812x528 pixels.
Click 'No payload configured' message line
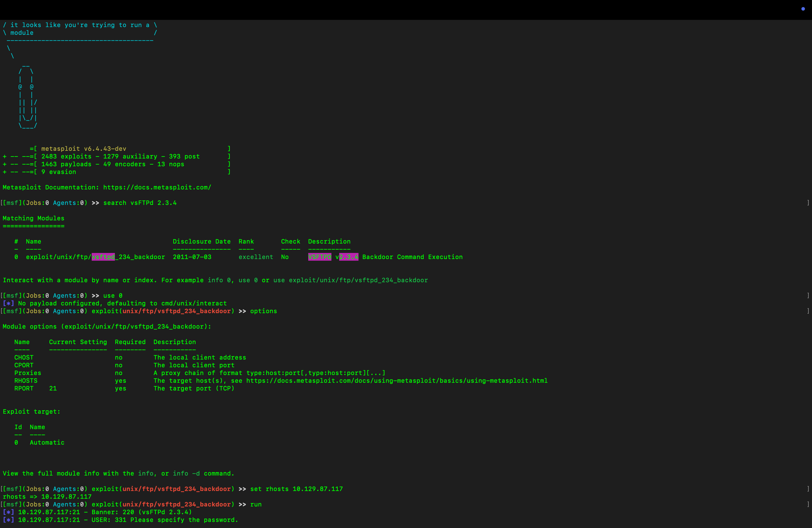[x=115, y=303]
